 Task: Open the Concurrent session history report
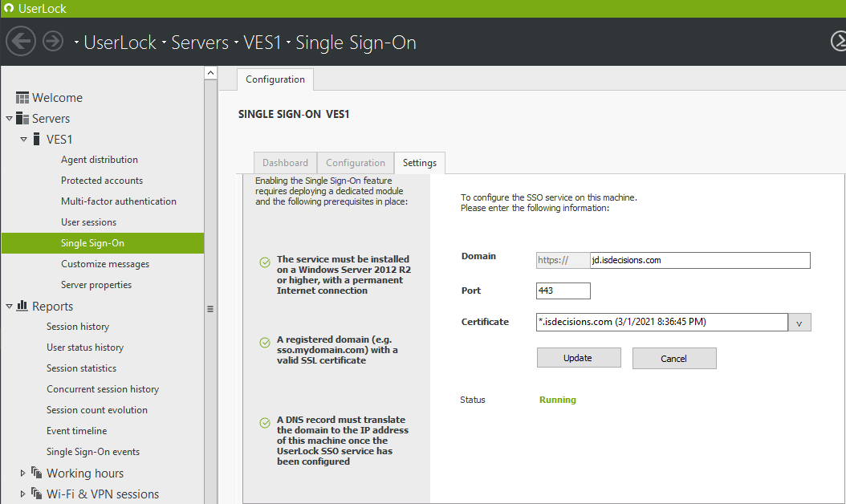(x=103, y=389)
